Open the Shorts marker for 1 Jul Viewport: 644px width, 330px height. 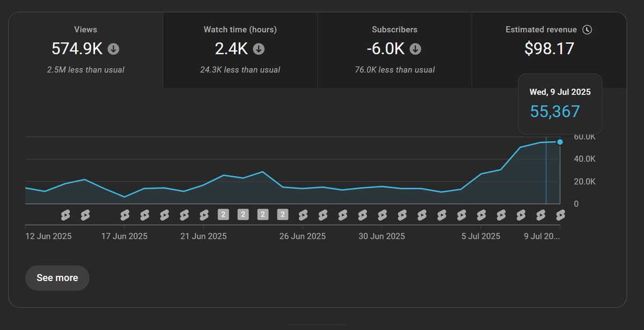[x=402, y=215]
